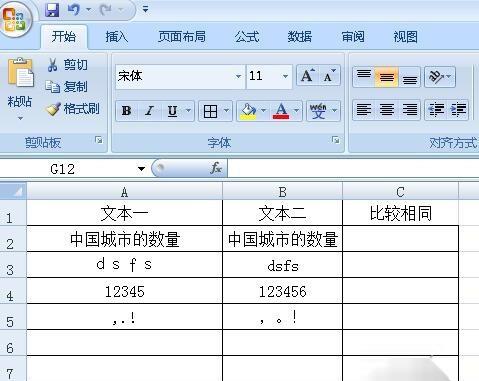Select cell containing 123456

click(x=282, y=291)
